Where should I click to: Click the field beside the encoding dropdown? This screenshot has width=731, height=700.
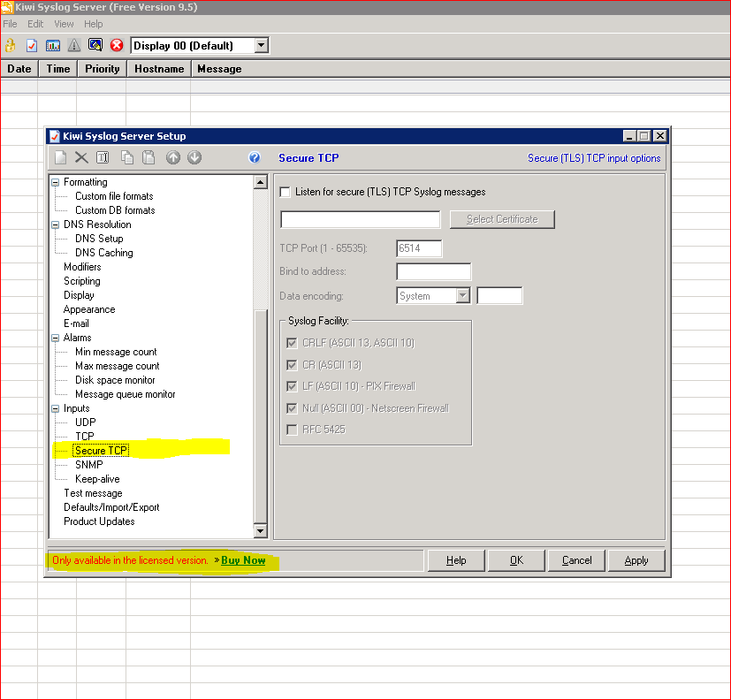499,295
